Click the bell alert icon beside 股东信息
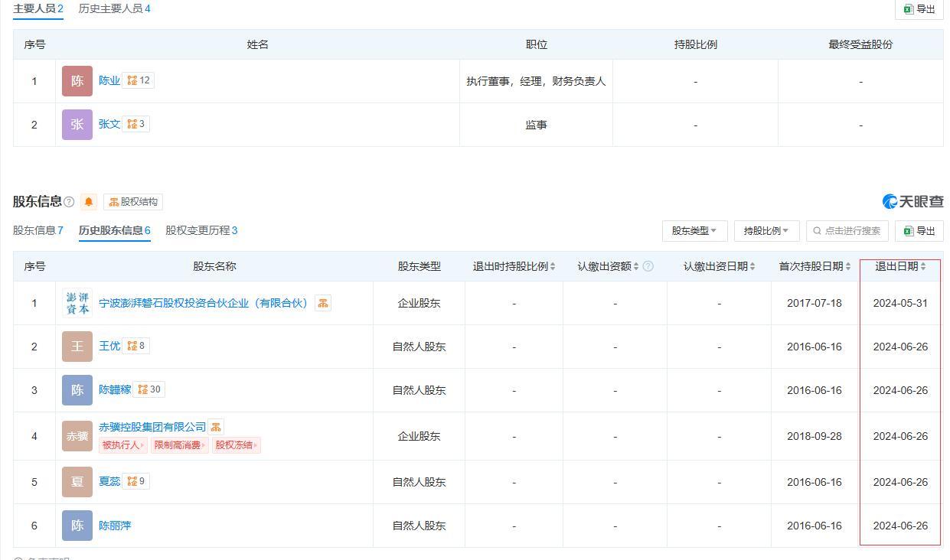The height and width of the screenshot is (560, 950). click(89, 202)
